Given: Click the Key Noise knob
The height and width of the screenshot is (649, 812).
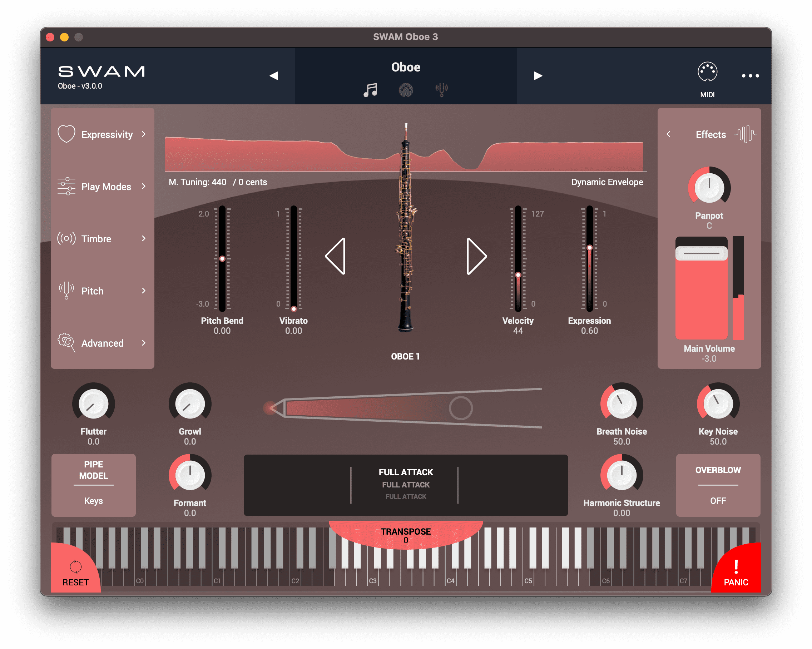Looking at the screenshot, I should click(x=718, y=404).
